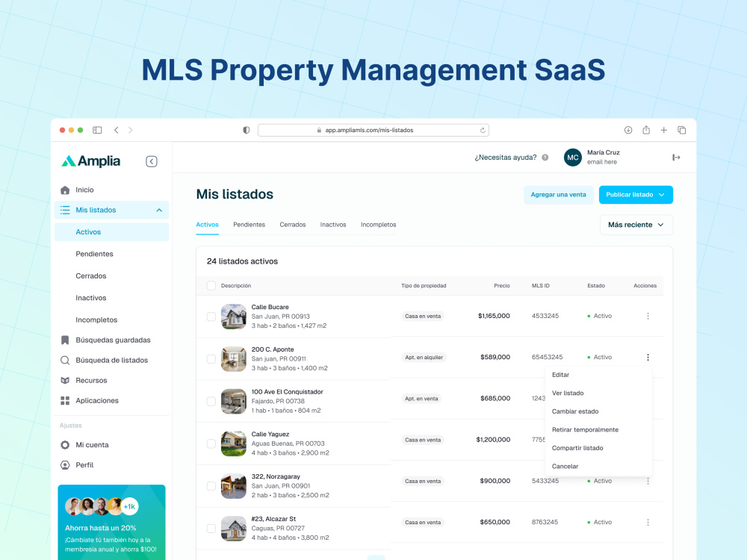Open actions menu for #23, Alcazar St row
Image resolution: width=747 pixels, height=560 pixels.
point(648,523)
